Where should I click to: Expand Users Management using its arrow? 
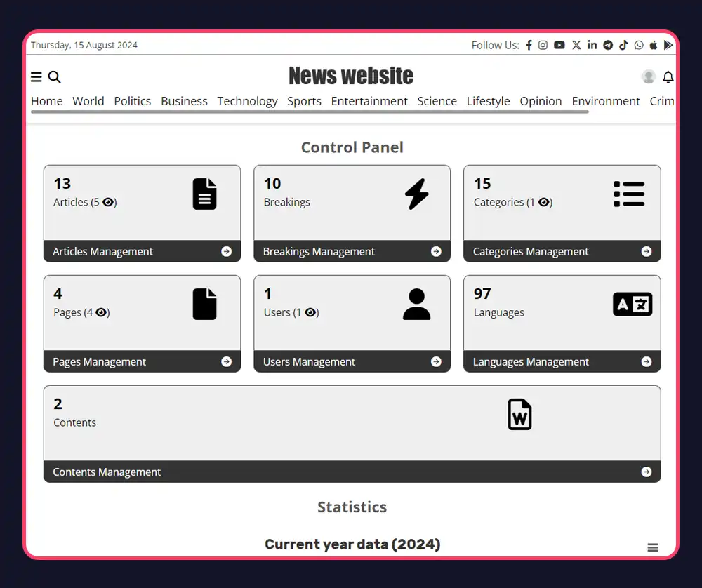pyautogui.click(x=436, y=361)
